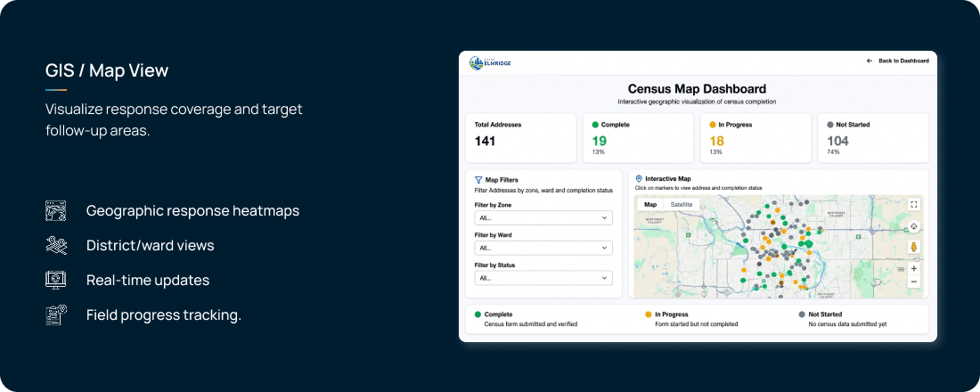980x392 pixels.
Task: Click the Geographic response heatmaps text
Action: point(192,210)
